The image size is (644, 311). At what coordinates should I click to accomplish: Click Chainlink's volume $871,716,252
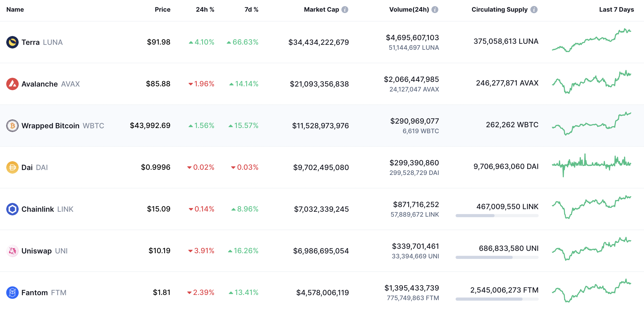click(416, 204)
